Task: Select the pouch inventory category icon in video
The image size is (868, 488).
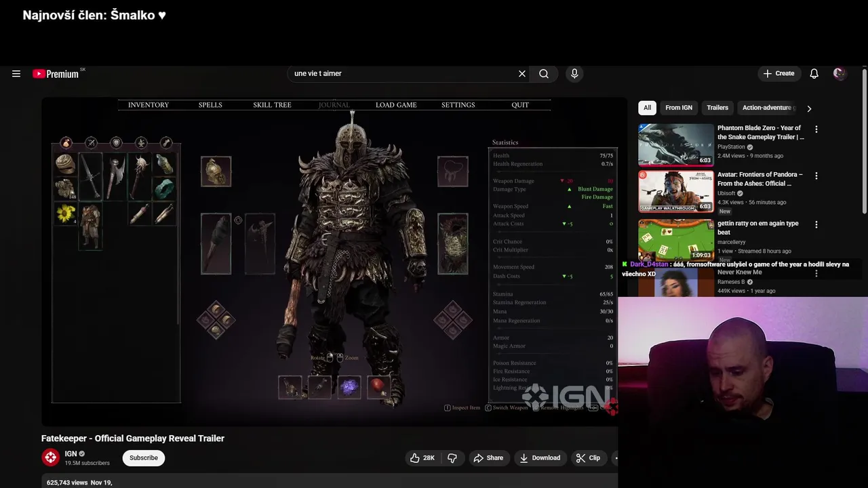Action: (66, 143)
